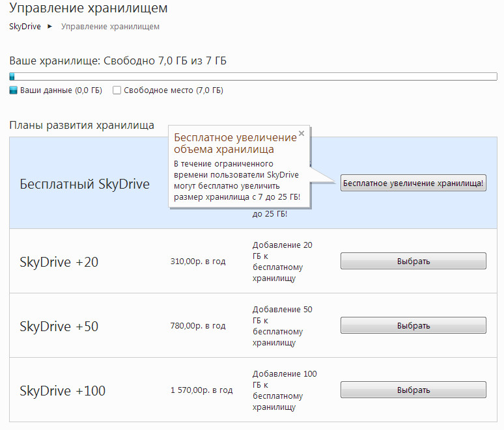The height and width of the screenshot is (430, 504).
Task: Click the SkyDrive breadcrumb link
Action: pyautogui.click(x=25, y=26)
